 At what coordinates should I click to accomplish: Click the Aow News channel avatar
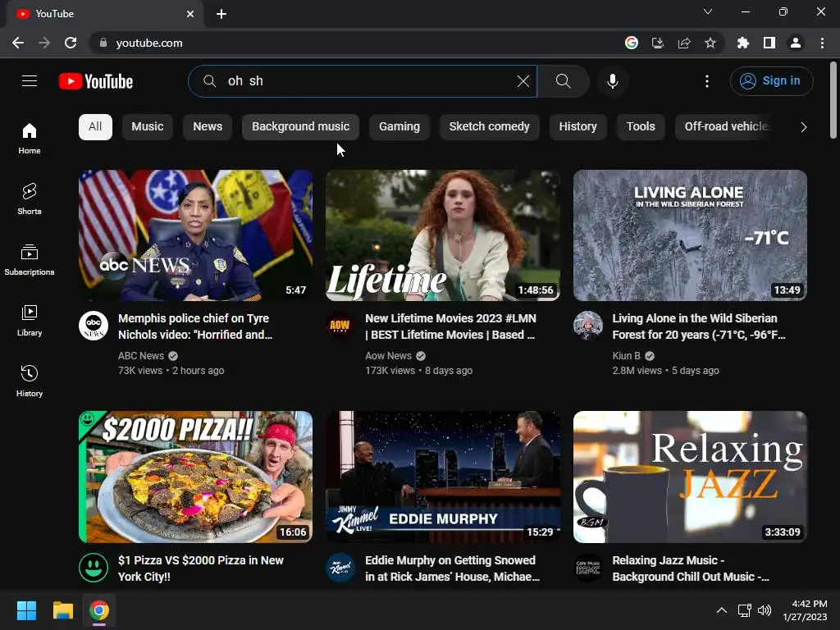(340, 325)
